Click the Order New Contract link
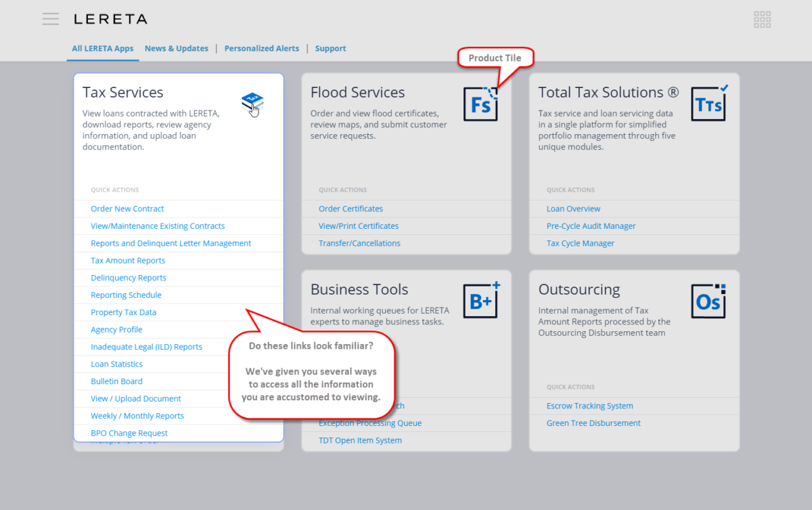 tap(127, 209)
